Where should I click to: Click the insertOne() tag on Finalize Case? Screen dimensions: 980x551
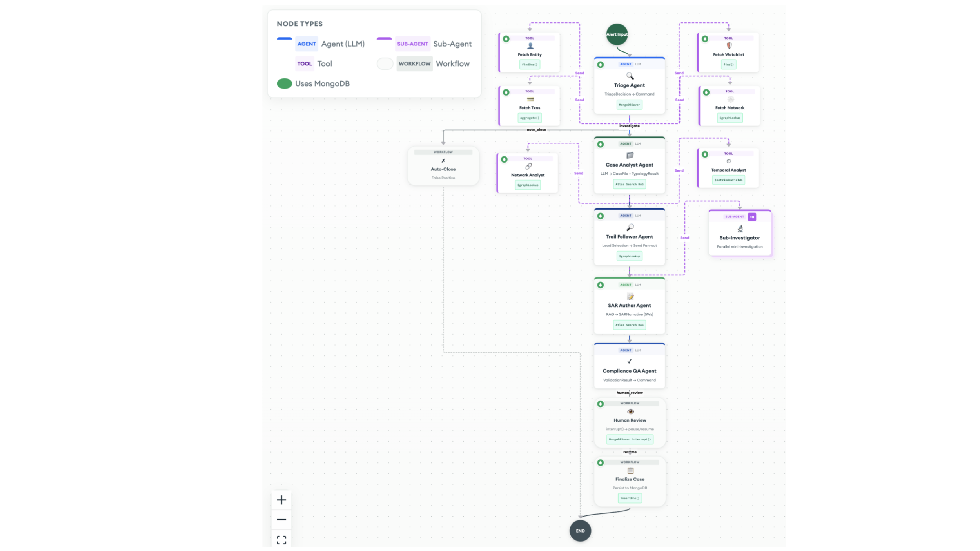pos(630,498)
